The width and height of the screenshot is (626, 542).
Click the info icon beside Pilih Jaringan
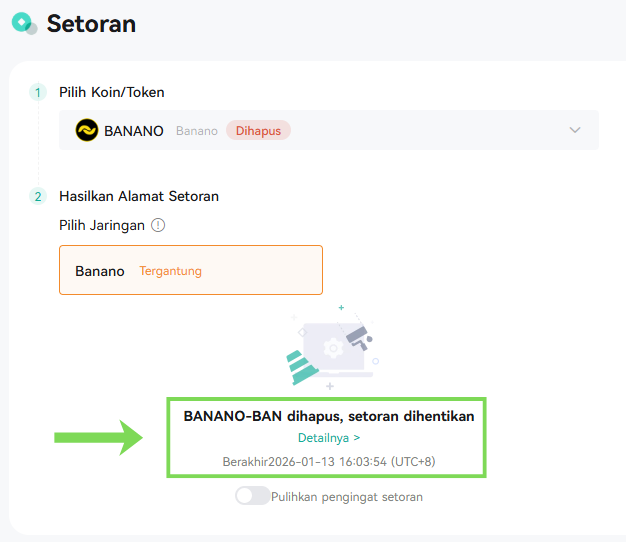pos(158,226)
